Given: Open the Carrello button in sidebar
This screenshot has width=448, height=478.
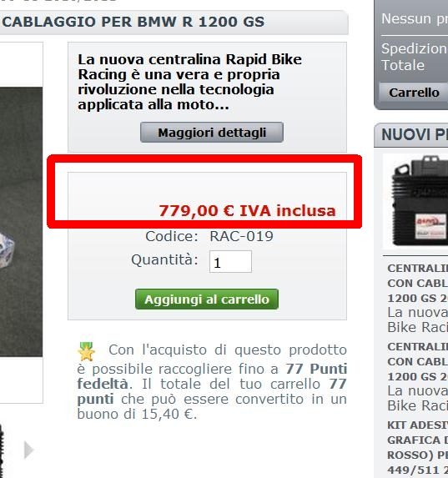Looking at the screenshot, I should pyautogui.click(x=414, y=93).
